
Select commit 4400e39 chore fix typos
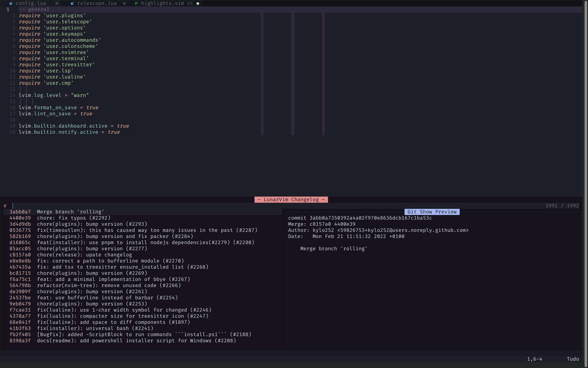[x=73, y=218]
